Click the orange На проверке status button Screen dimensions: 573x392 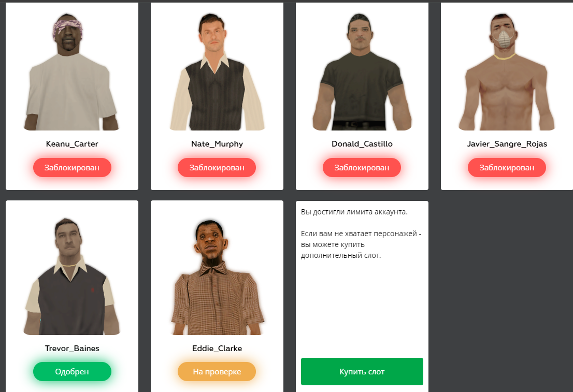217,371
